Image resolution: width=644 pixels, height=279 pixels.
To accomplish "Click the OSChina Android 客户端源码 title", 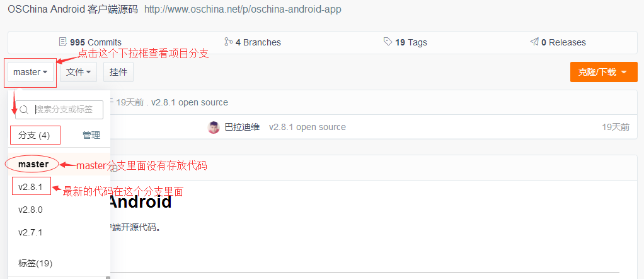I will [73, 9].
